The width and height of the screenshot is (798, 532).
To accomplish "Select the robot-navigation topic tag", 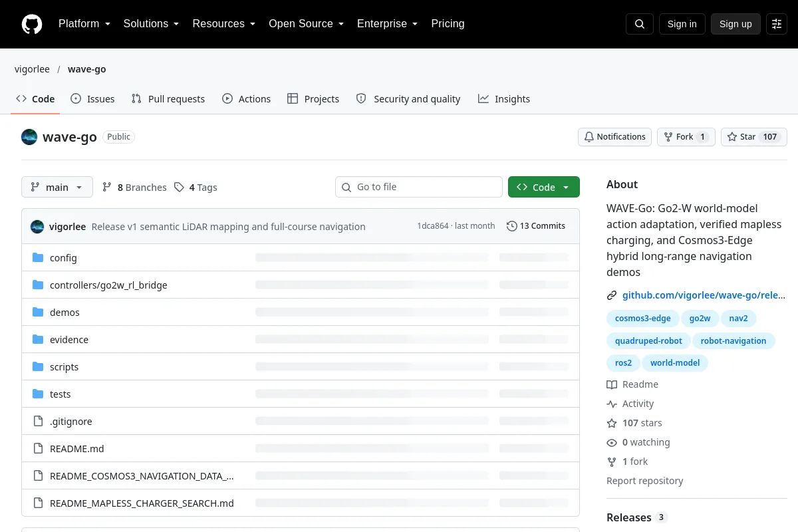I will click(x=733, y=341).
